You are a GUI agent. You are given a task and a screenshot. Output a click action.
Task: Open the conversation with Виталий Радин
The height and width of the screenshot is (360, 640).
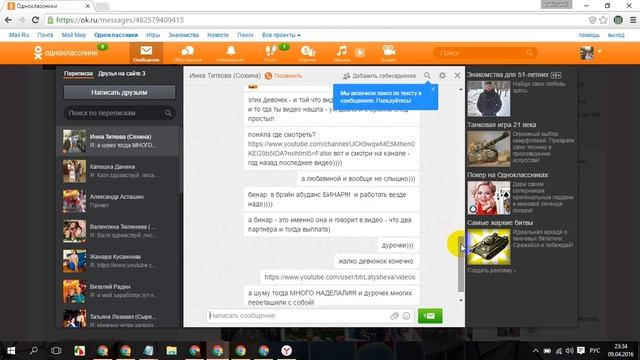click(118, 291)
